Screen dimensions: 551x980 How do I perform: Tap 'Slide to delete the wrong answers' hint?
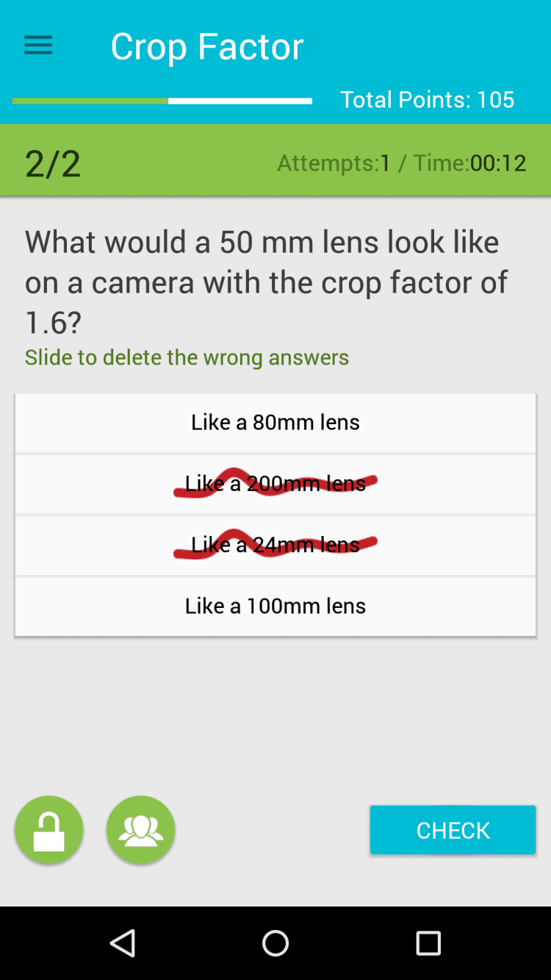pos(187,358)
